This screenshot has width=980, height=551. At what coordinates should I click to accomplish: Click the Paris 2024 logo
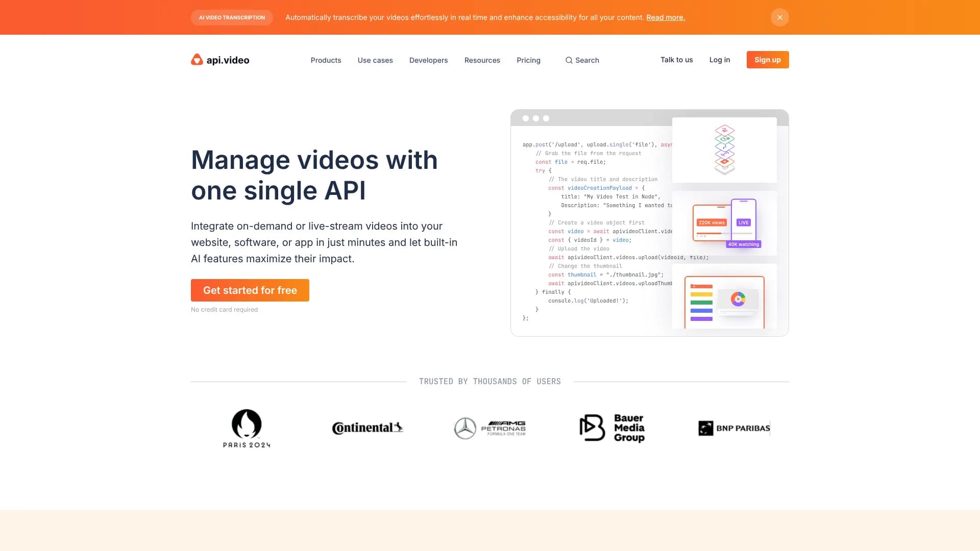pyautogui.click(x=247, y=428)
